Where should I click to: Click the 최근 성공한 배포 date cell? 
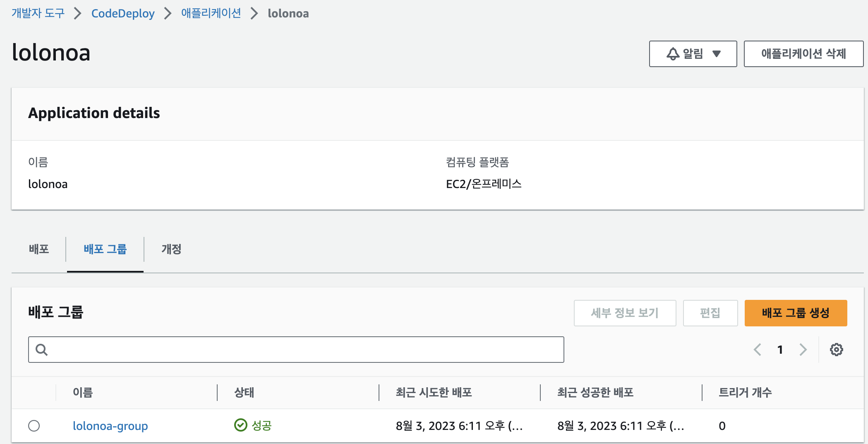coord(621,426)
